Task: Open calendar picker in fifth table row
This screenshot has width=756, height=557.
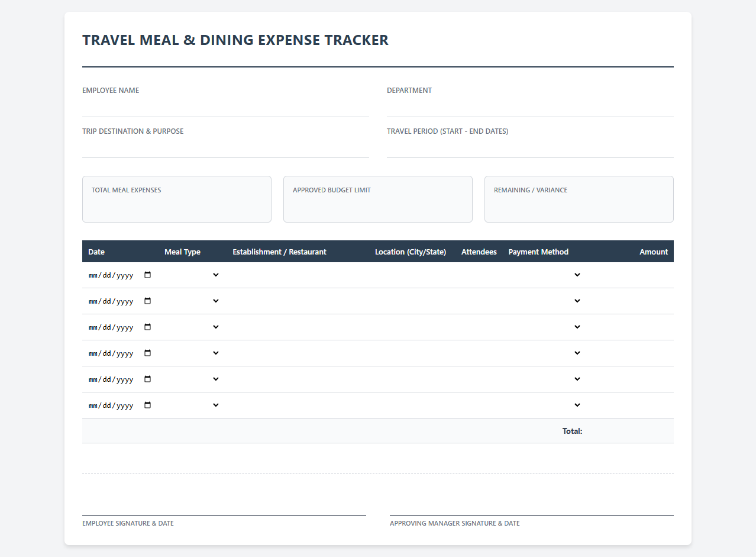Action: (x=148, y=379)
